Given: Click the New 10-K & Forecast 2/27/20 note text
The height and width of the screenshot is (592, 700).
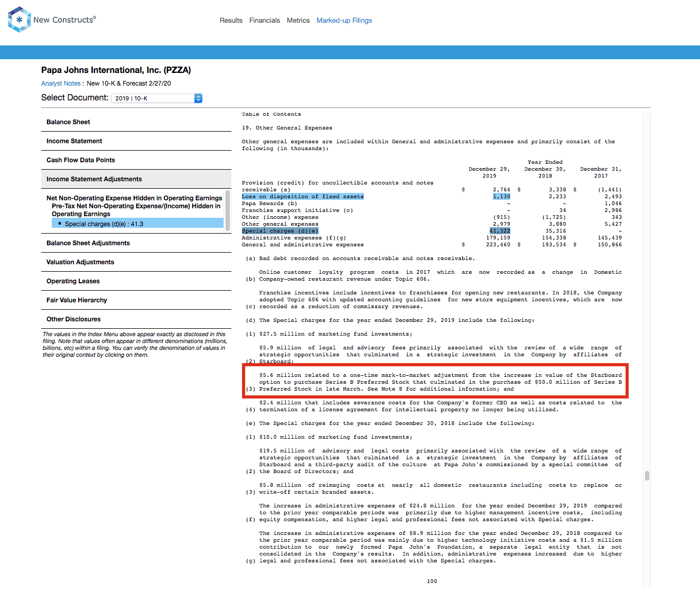Looking at the screenshot, I should click(x=129, y=84).
